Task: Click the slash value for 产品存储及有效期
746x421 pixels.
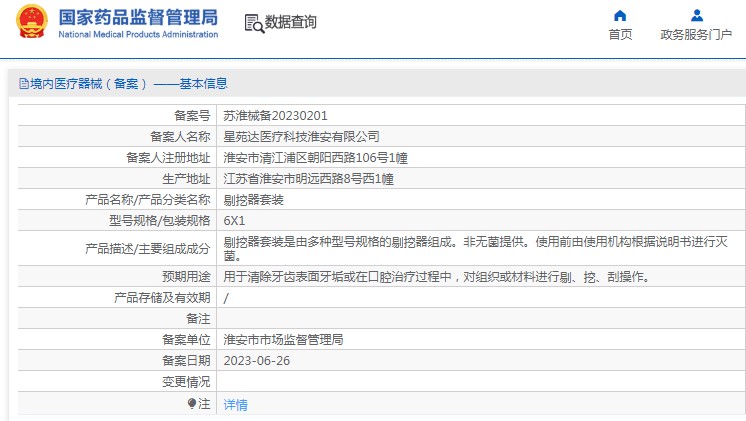Action: point(226,298)
